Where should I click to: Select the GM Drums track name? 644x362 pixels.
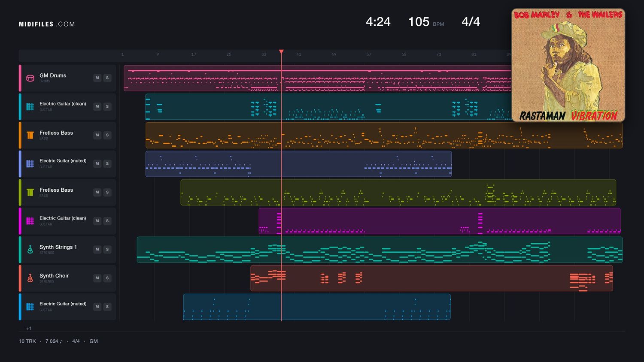pyautogui.click(x=53, y=75)
